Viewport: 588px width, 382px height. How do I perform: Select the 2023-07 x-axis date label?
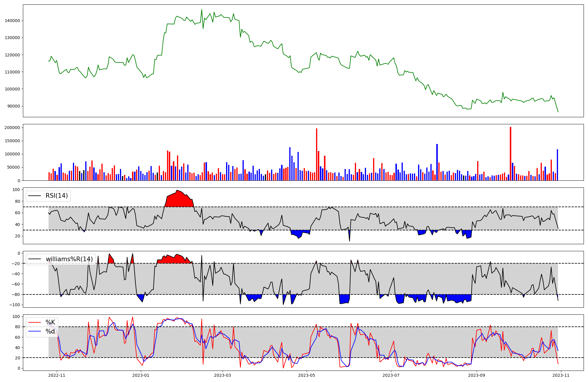coord(391,375)
